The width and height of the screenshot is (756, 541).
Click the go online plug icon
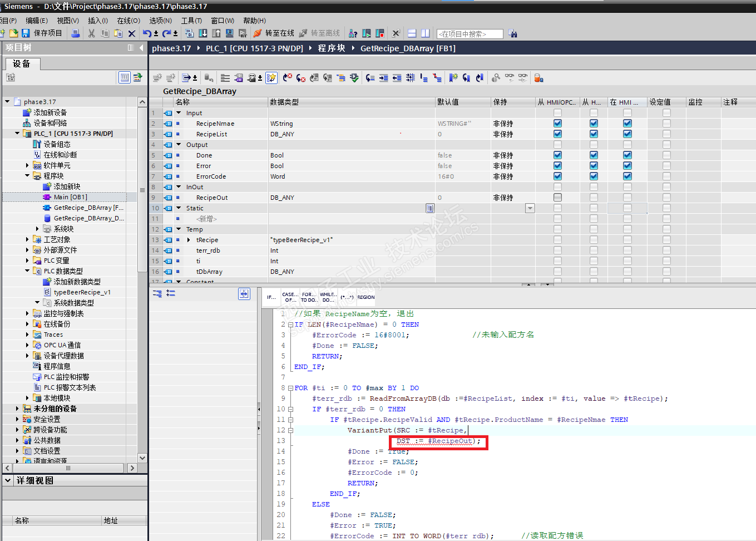click(x=258, y=33)
